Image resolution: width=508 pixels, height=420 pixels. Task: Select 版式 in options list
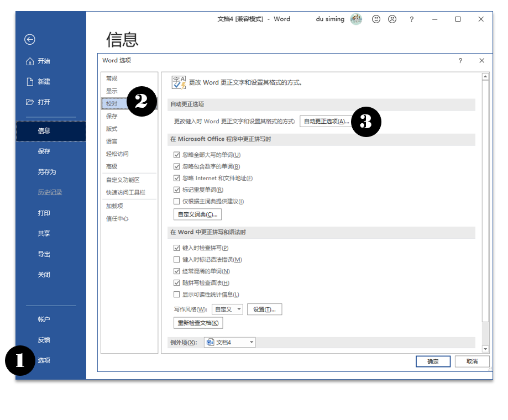[x=129, y=129]
